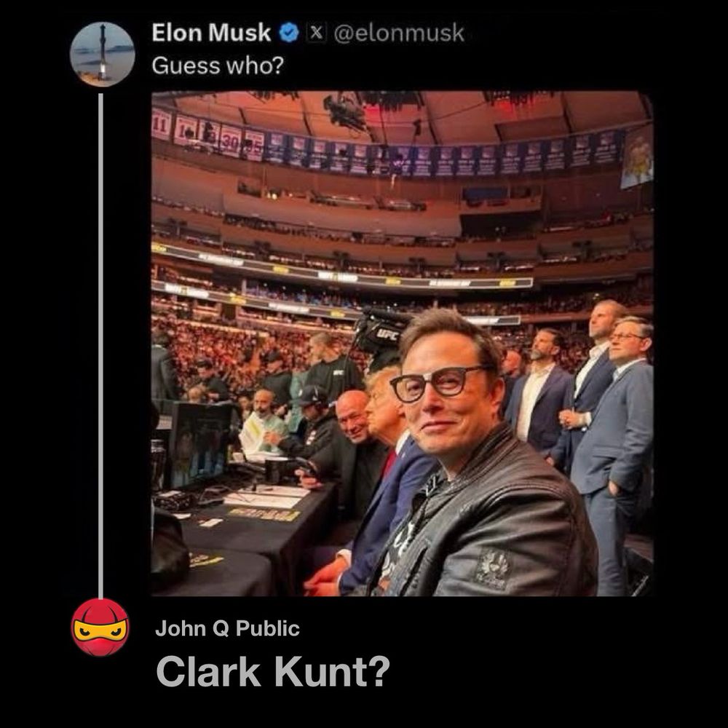Select the "Clark Kunt?" reply text

click(273, 671)
